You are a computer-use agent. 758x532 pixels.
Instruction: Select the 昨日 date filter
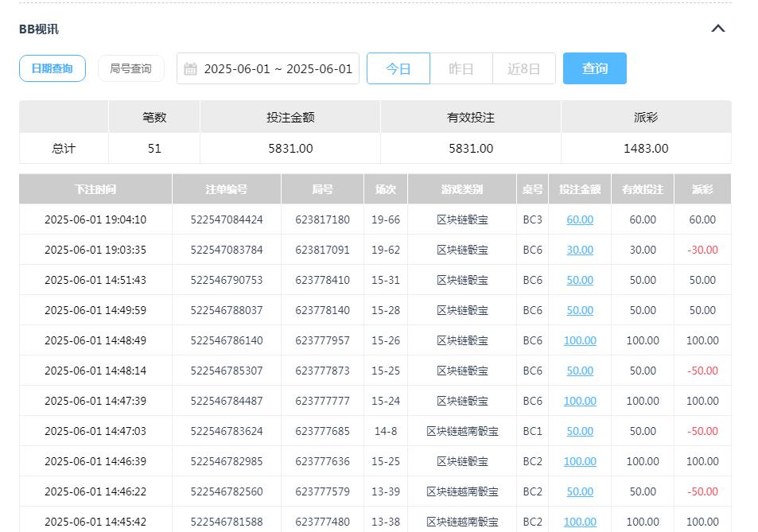[461, 68]
